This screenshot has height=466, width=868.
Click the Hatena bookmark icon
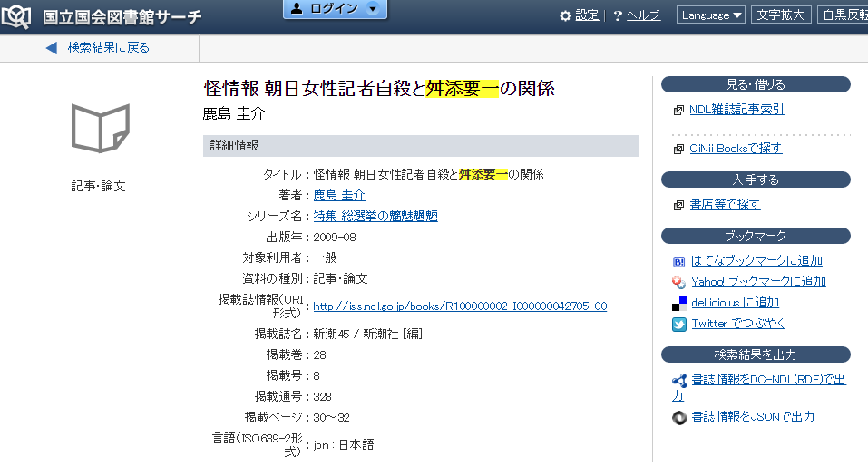coord(678,261)
